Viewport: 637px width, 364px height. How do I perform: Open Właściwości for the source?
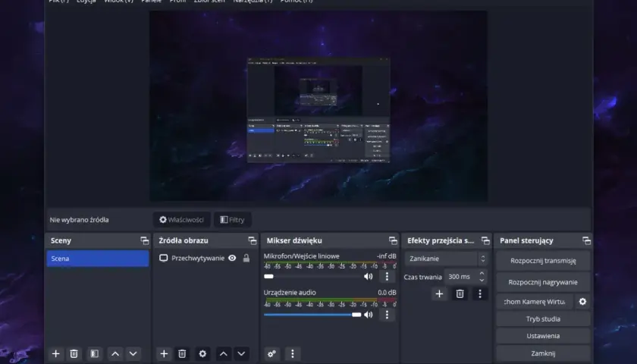[x=181, y=220]
